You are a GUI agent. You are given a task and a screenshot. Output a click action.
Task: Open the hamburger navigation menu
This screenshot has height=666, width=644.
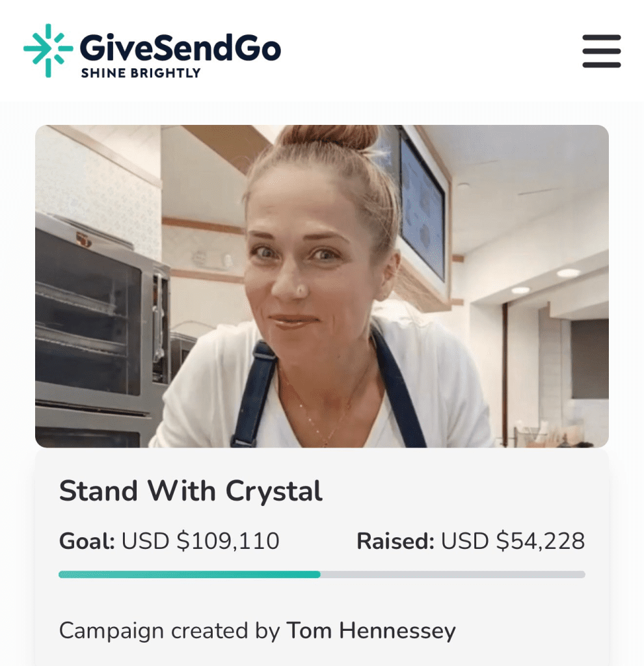tap(602, 51)
